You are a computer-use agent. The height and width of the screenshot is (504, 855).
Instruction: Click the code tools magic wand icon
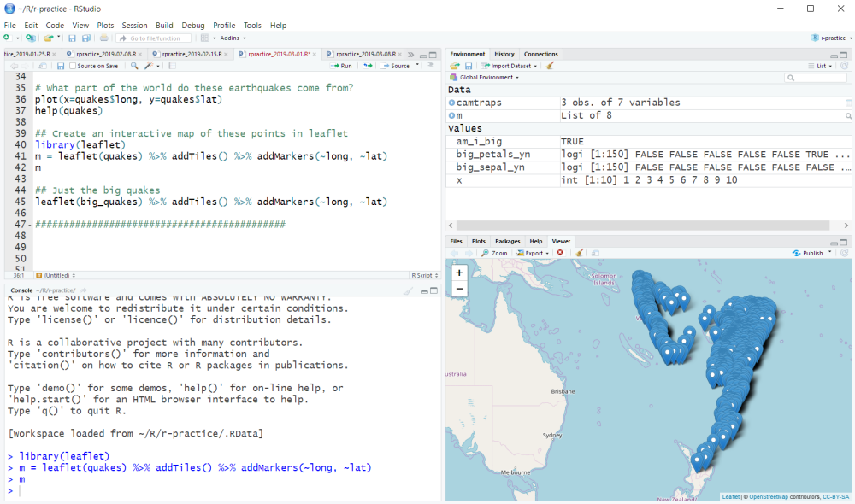(x=149, y=66)
